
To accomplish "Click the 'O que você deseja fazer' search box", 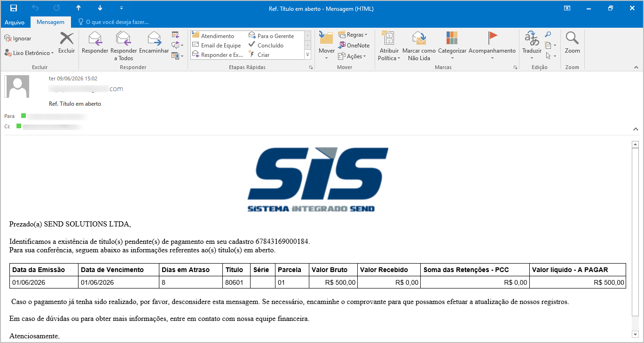I will point(113,22).
